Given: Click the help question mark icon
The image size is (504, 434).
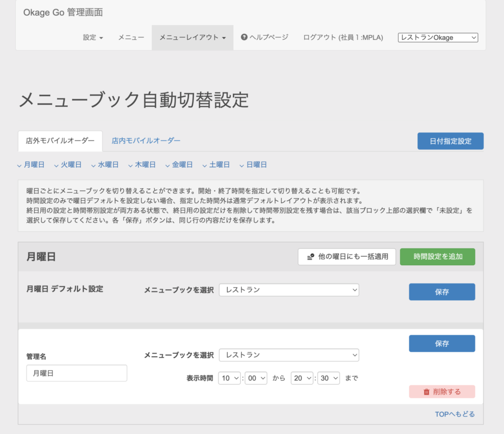Looking at the screenshot, I should coord(244,37).
